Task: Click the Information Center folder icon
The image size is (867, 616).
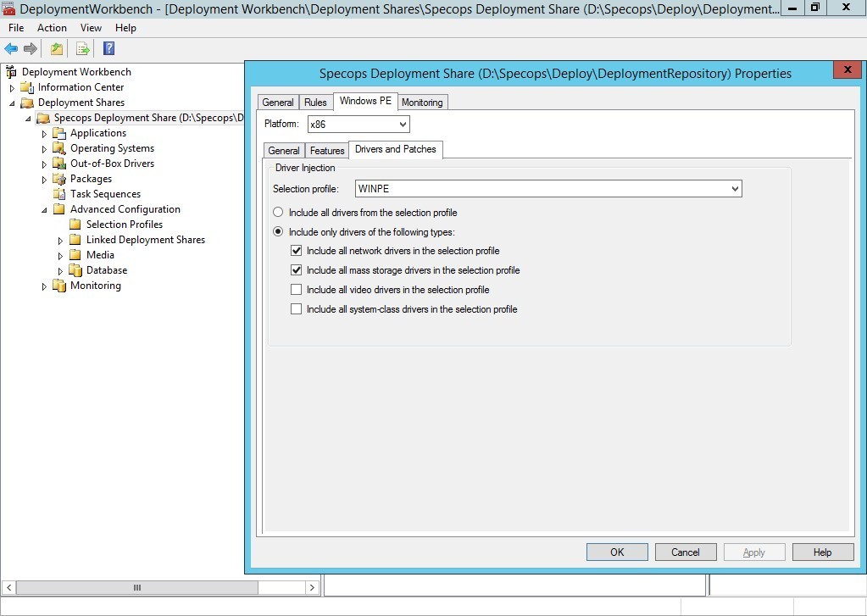Action: [27, 86]
